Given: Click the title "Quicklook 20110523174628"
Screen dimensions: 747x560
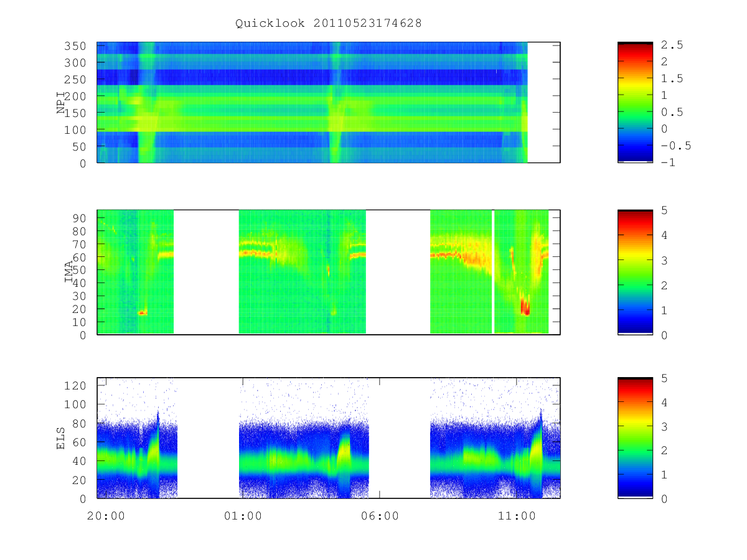Looking at the screenshot, I should [329, 23].
